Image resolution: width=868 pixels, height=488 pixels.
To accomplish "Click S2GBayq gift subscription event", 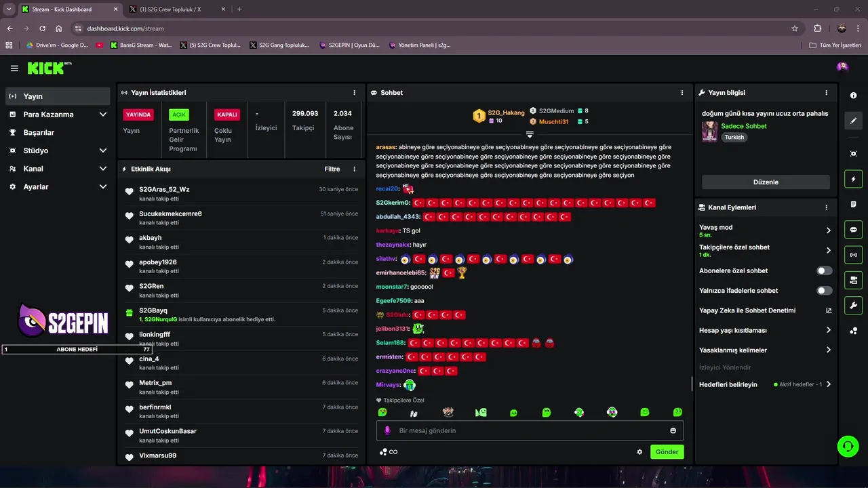I will [241, 314].
